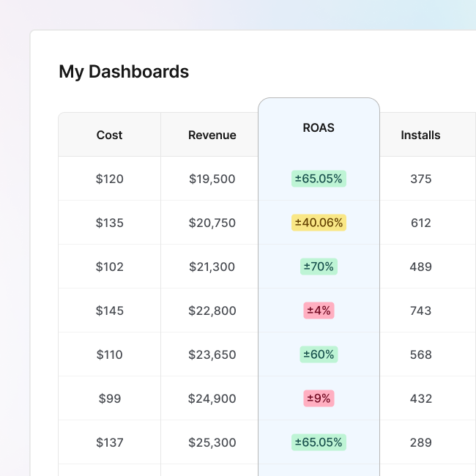
Task: Select the $24,900 revenue cell
Action: click(x=212, y=398)
